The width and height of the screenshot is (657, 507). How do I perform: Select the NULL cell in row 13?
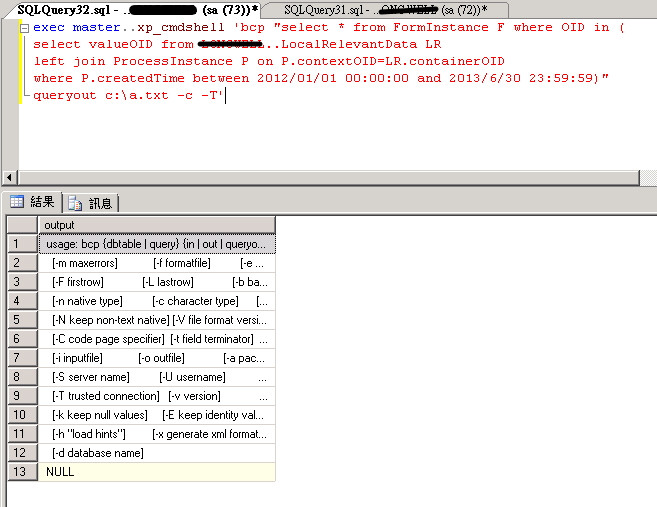tap(157, 472)
